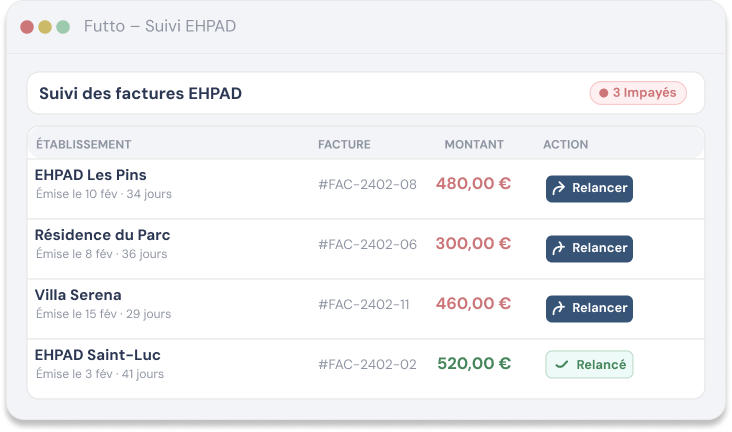Click the green maximize window dot
Image resolution: width=732 pixels, height=432 pixels.
click(x=63, y=27)
